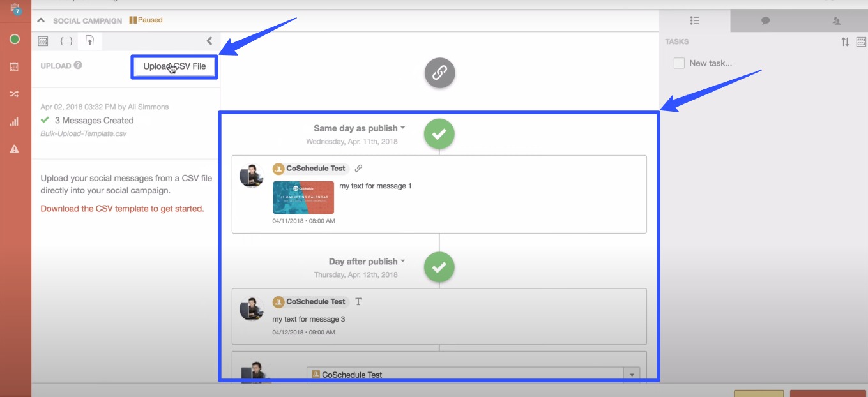This screenshot has height=397, width=868.
Task: Open the warning triangle icon in the sidebar
Action: (14, 149)
